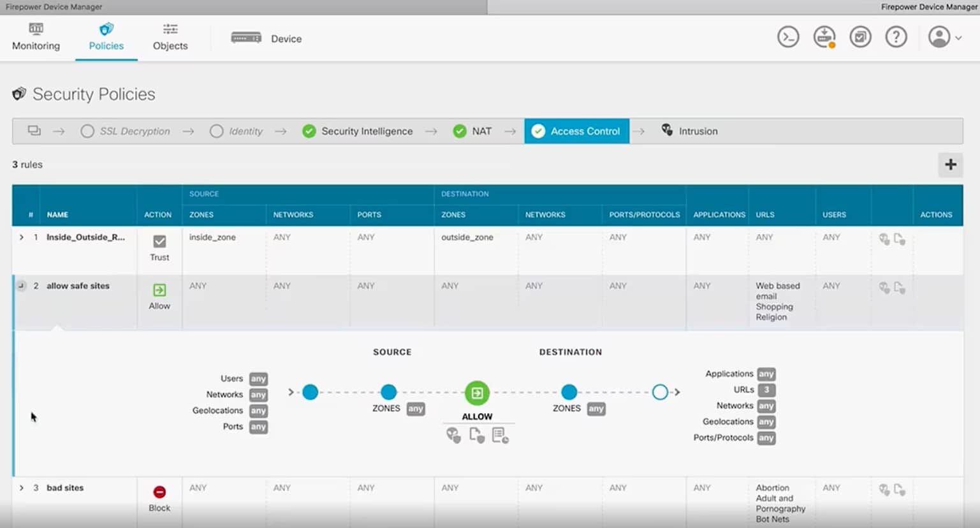Open the task list icon
Viewport: 980px width, 528px height.
[860, 37]
